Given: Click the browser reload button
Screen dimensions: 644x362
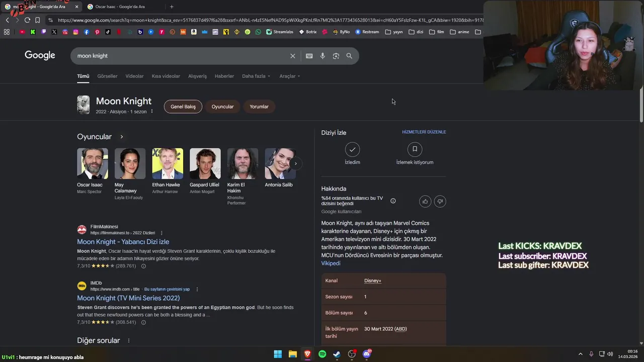Looking at the screenshot, I should coord(27,20).
